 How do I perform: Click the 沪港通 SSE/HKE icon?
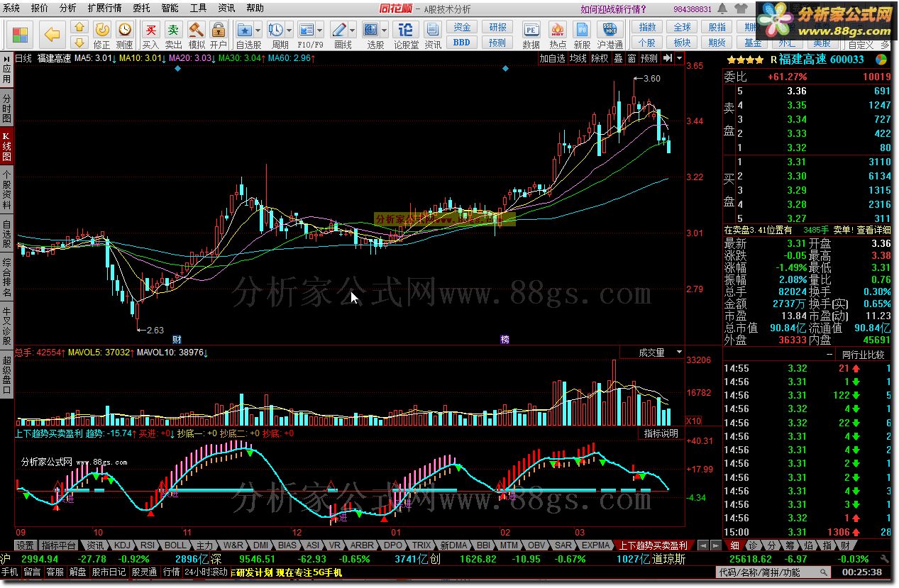point(610,29)
